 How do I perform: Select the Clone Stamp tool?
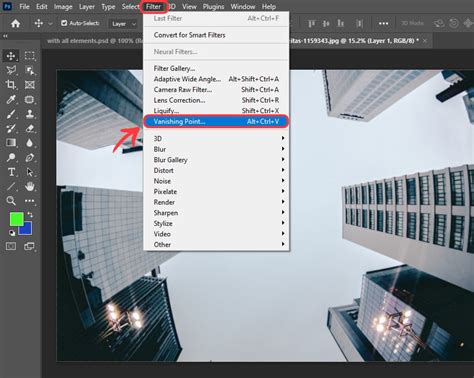(x=30, y=114)
